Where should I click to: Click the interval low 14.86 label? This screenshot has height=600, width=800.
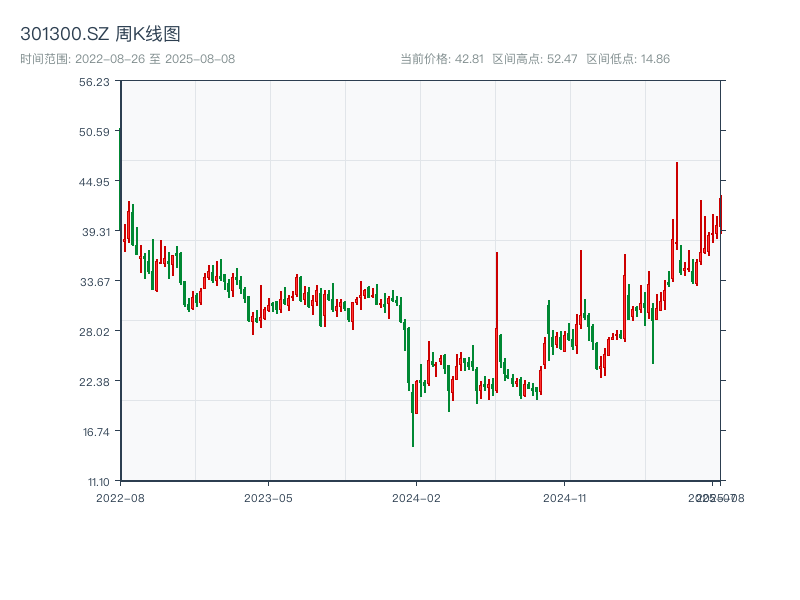[628, 59]
